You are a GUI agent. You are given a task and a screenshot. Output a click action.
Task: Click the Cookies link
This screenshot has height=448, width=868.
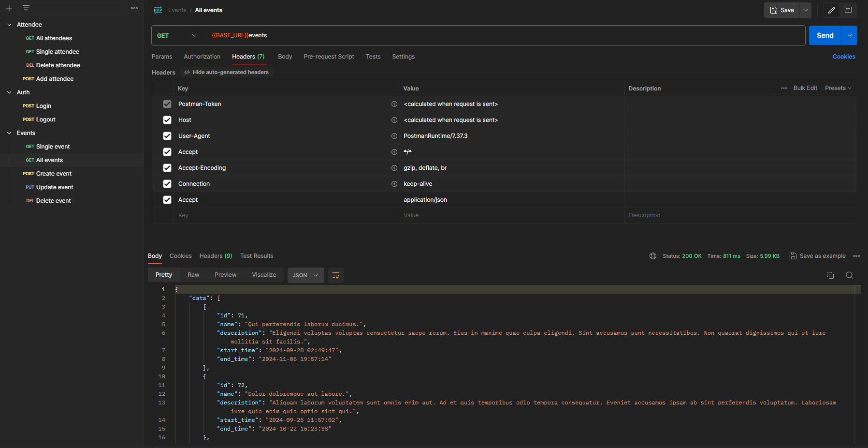click(x=843, y=57)
